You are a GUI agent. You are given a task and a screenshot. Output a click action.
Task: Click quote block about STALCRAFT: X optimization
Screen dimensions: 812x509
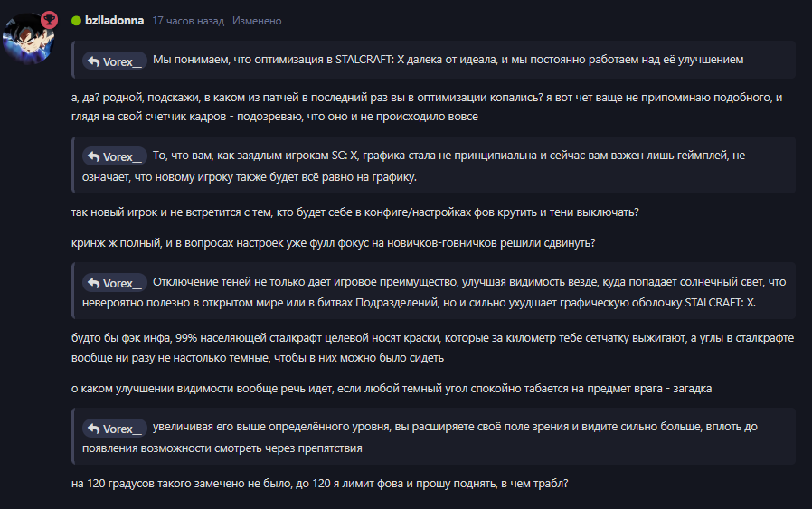pyautogui.click(x=433, y=60)
